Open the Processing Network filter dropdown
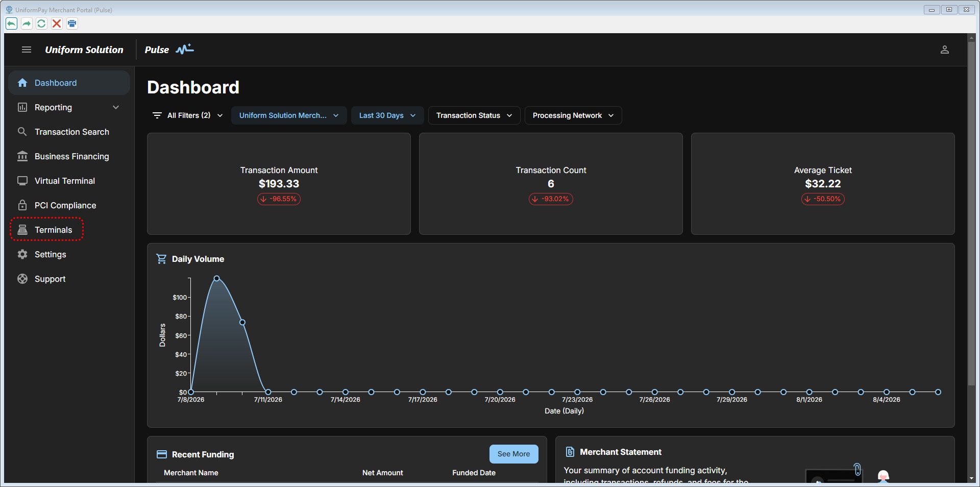Viewport: 980px width, 487px height. (573, 115)
